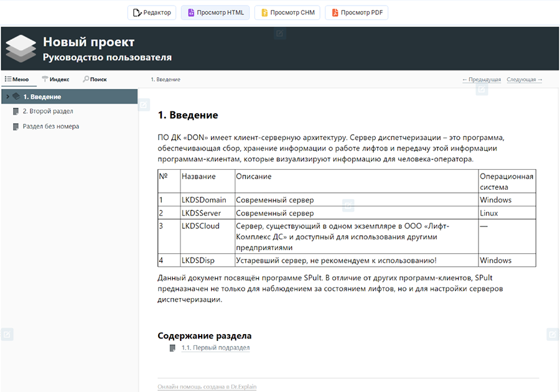Image resolution: width=560 pixels, height=392 pixels.
Task: Click the Название column header
Action: click(207, 181)
